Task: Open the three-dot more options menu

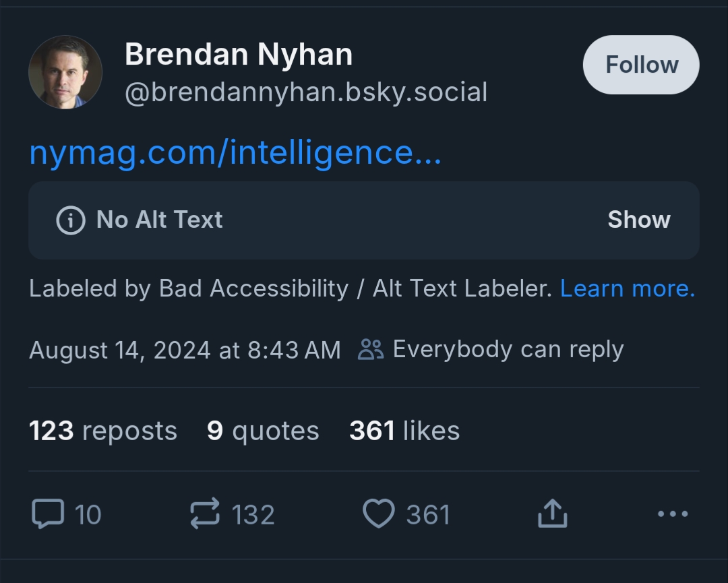Action: (672, 515)
